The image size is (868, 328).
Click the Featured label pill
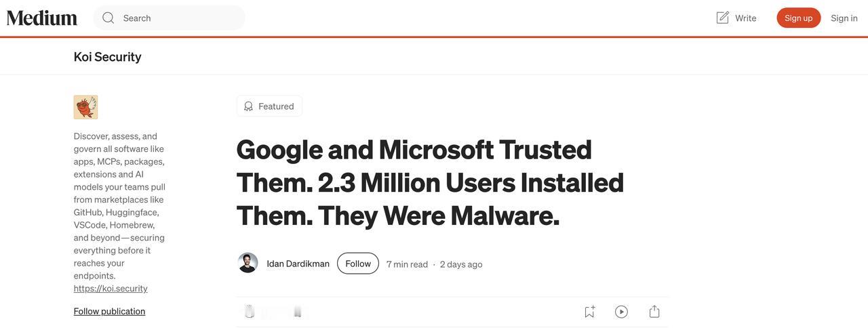coord(269,106)
